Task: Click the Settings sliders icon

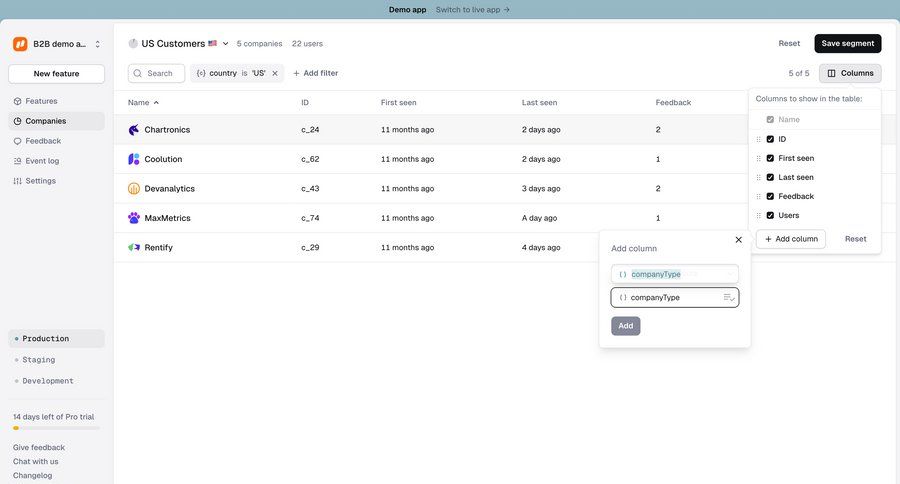Action: point(17,181)
